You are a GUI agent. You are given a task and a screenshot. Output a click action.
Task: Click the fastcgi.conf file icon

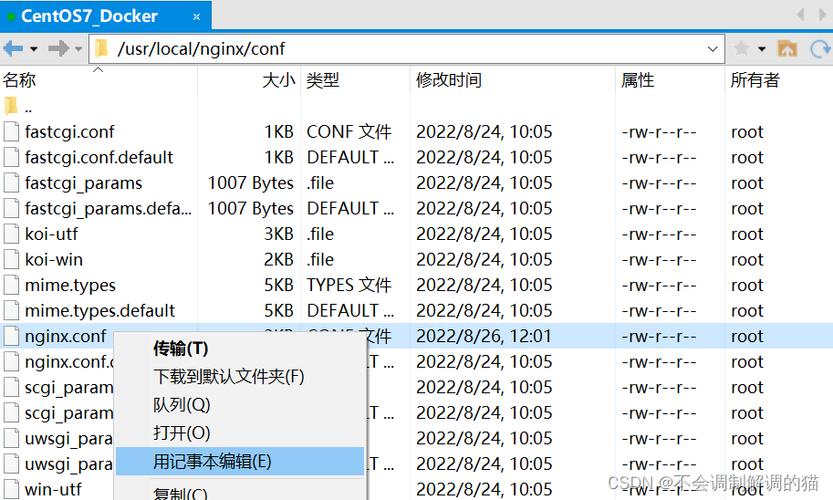pyautogui.click(x=11, y=132)
